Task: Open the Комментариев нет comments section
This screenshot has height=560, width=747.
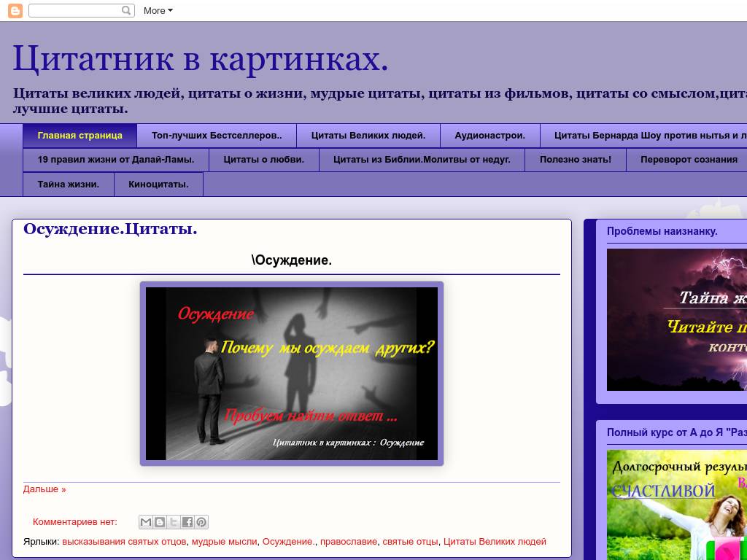Action: pos(74,521)
